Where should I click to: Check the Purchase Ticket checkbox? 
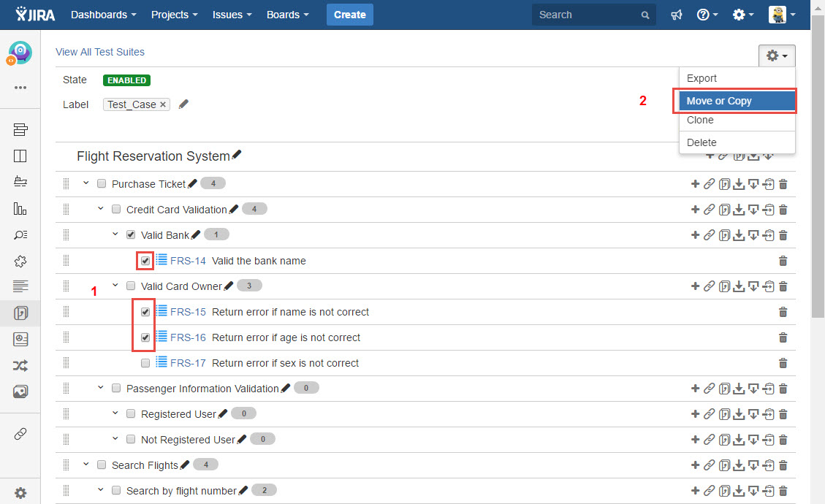(x=102, y=183)
